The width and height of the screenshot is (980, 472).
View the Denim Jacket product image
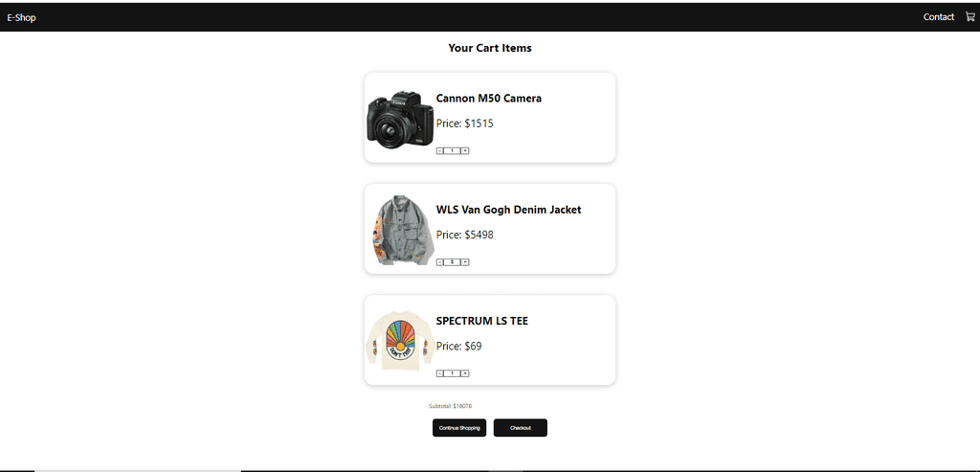[399, 230]
